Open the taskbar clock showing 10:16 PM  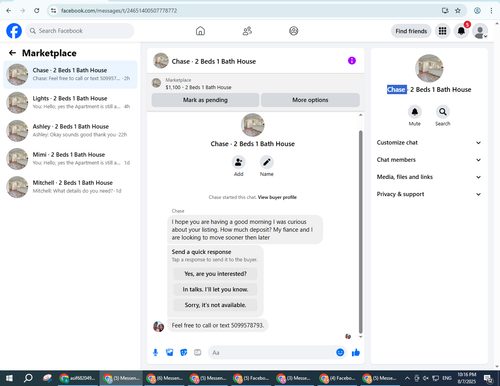coord(467,378)
